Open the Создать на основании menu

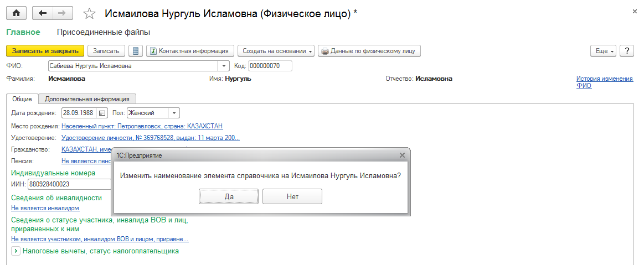tap(276, 51)
